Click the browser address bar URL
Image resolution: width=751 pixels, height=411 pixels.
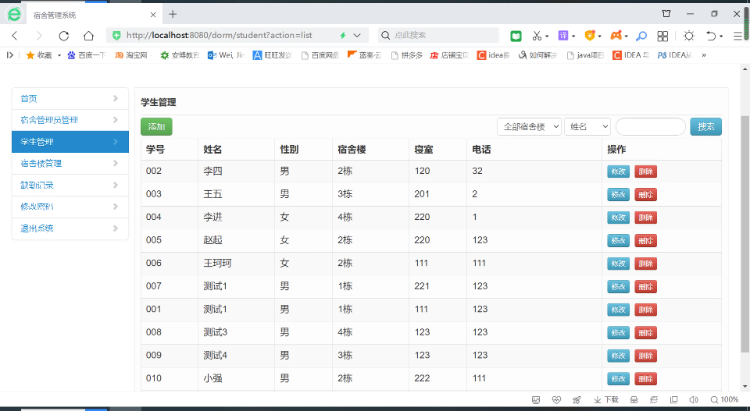tap(219, 35)
